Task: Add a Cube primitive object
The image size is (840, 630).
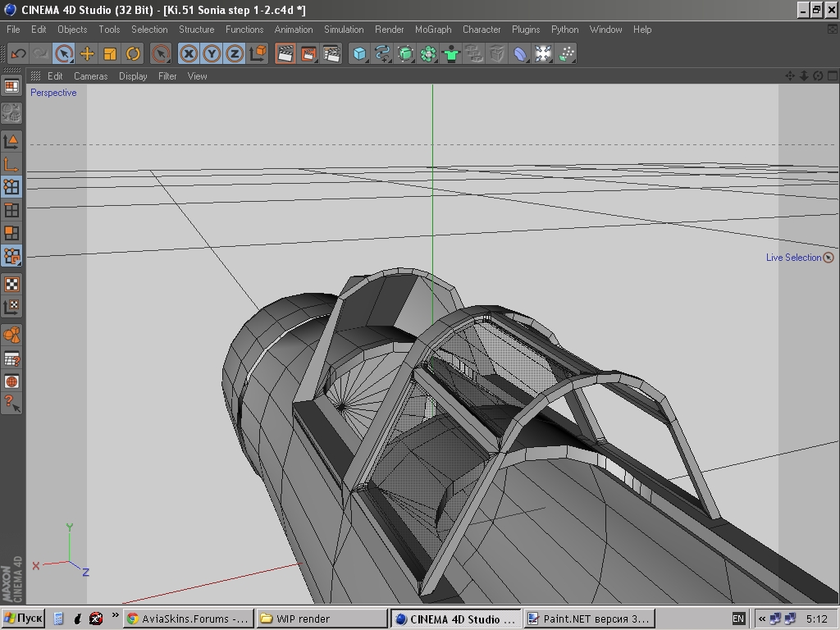Action: [359, 54]
